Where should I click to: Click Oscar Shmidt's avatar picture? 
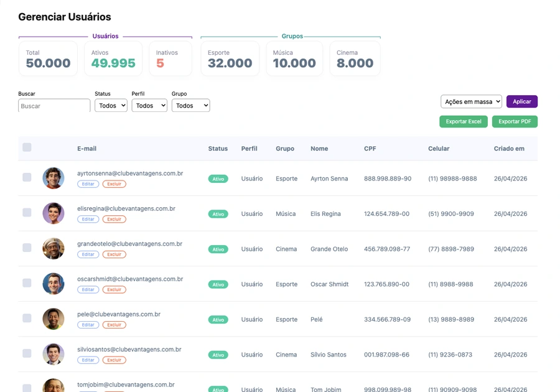(54, 284)
